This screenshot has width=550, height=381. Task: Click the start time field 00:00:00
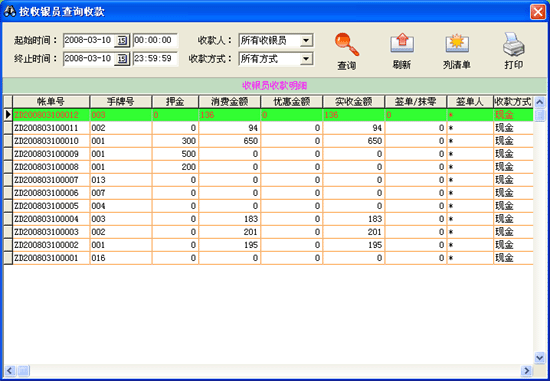click(155, 40)
